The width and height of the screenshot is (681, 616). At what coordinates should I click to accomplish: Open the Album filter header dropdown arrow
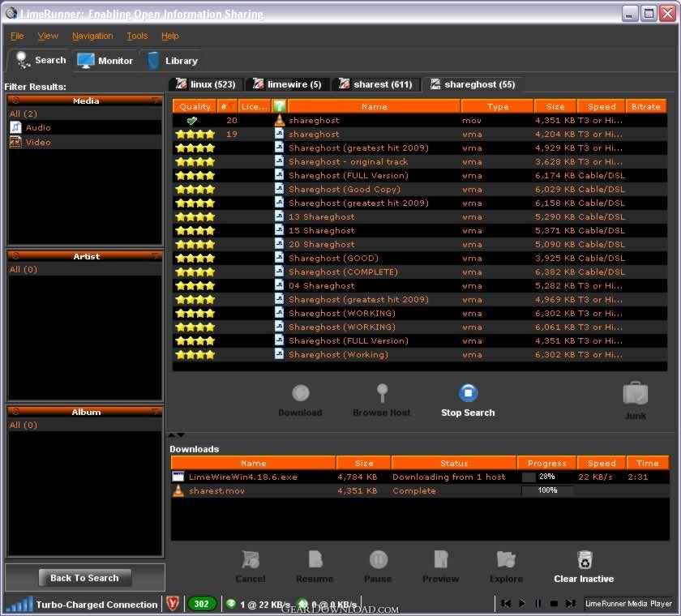coord(155,412)
